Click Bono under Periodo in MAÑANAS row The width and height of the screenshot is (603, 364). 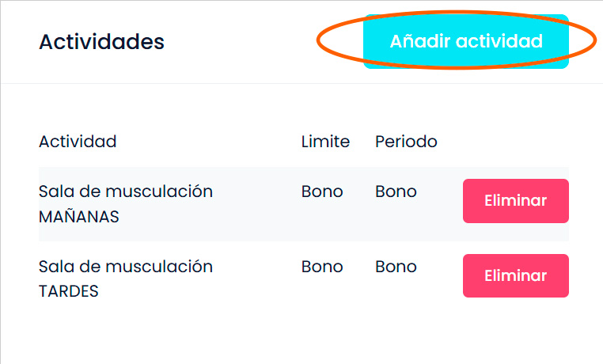pyautogui.click(x=396, y=191)
